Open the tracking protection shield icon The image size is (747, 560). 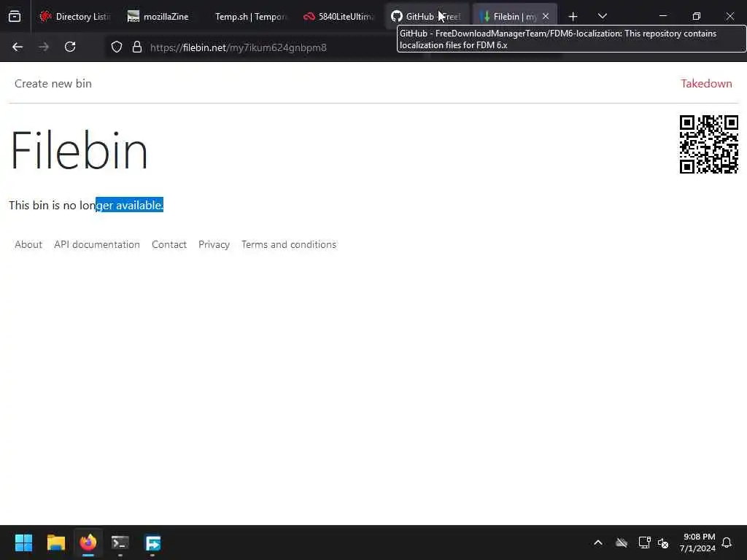pos(117,47)
